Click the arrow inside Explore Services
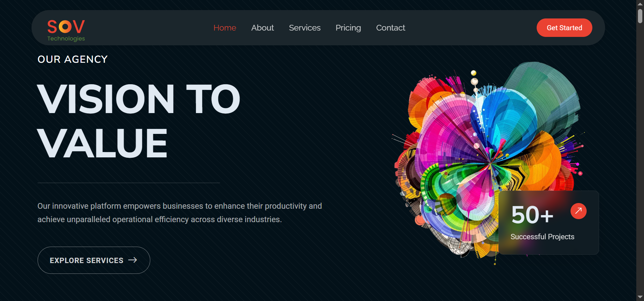 (x=133, y=260)
